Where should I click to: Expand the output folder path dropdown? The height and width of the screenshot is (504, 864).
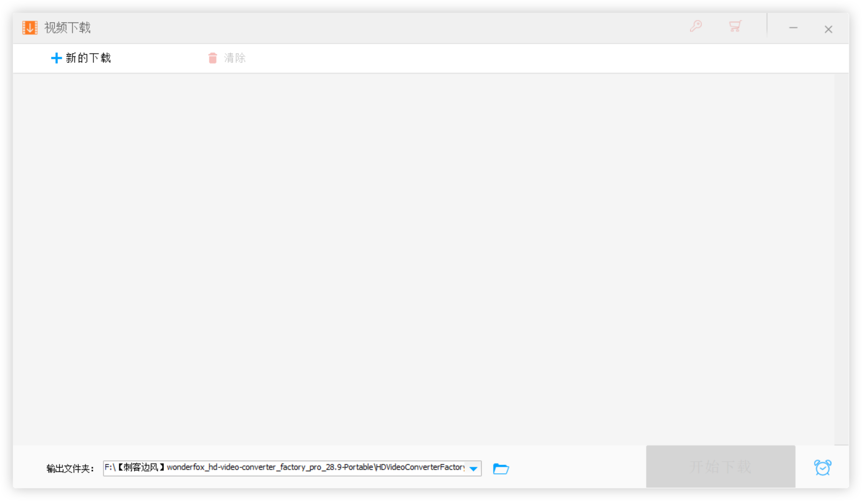(x=474, y=468)
